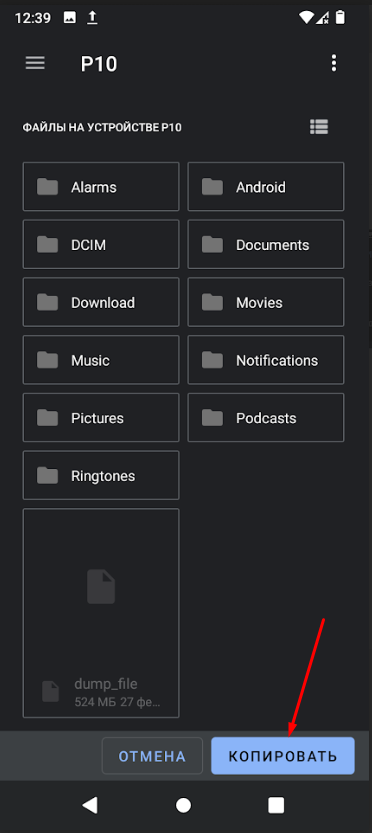Screen dimensions: 372x833
Task: Tap the ОТМЕНА cancel button
Action: tap(152, 756)
